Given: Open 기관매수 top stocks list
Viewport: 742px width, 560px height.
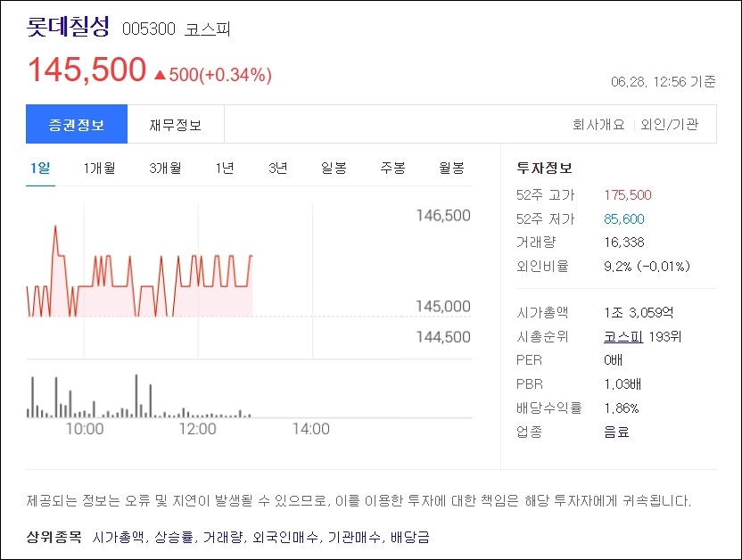Looking at the screenshot, I should pos(354,537).
